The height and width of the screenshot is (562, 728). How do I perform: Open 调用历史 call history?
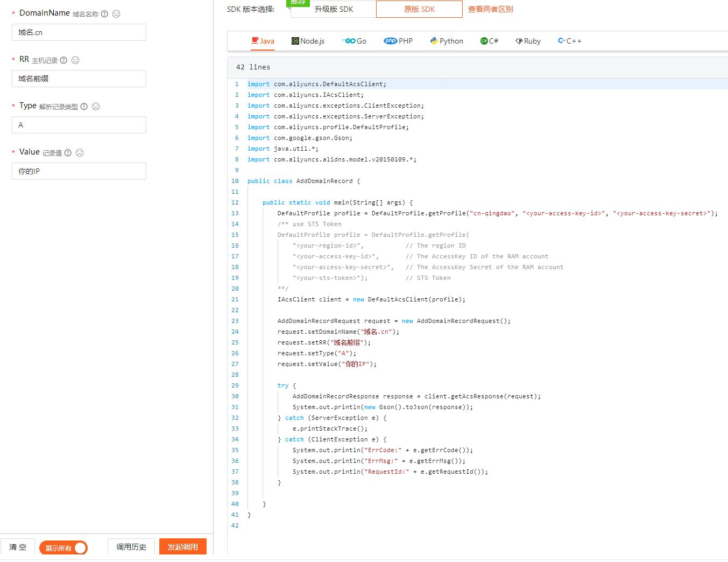(131, 547)
